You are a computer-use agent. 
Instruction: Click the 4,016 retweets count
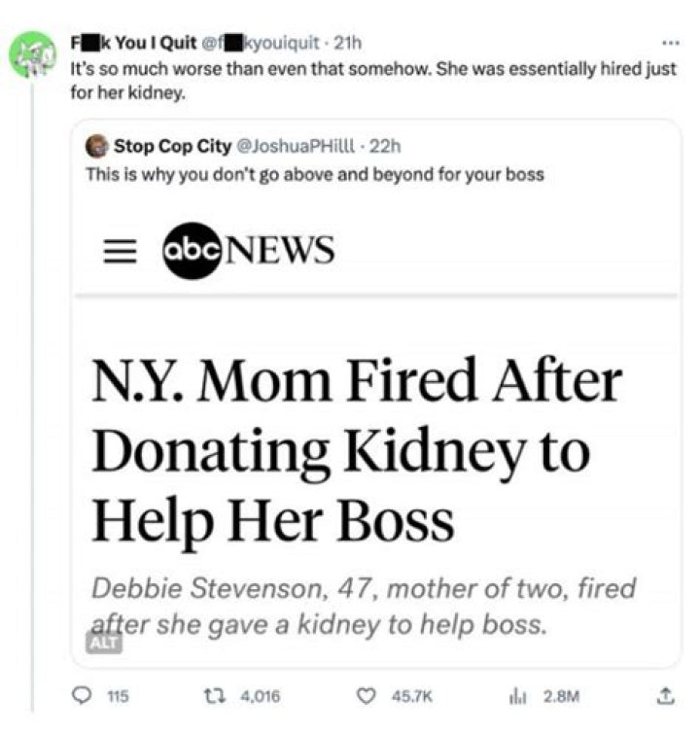[261, 696]
